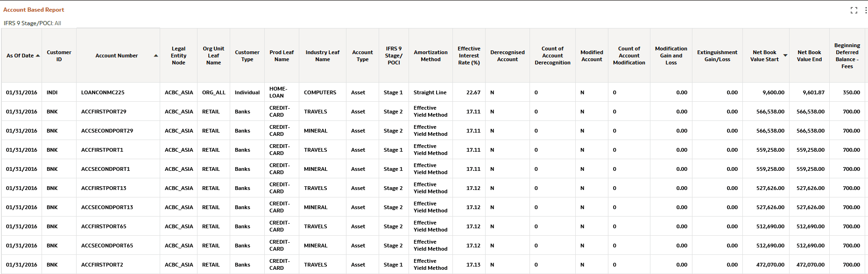The width and height of the screenshot is (868, 274).
Task: Select the Net Book Value End header
Action: click(809, 56)
